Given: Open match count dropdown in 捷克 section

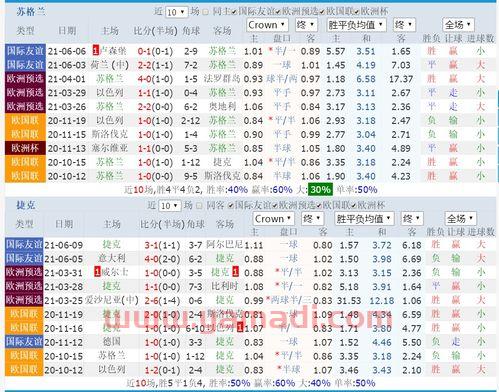Looking at the screenshot, I should 170,206.
